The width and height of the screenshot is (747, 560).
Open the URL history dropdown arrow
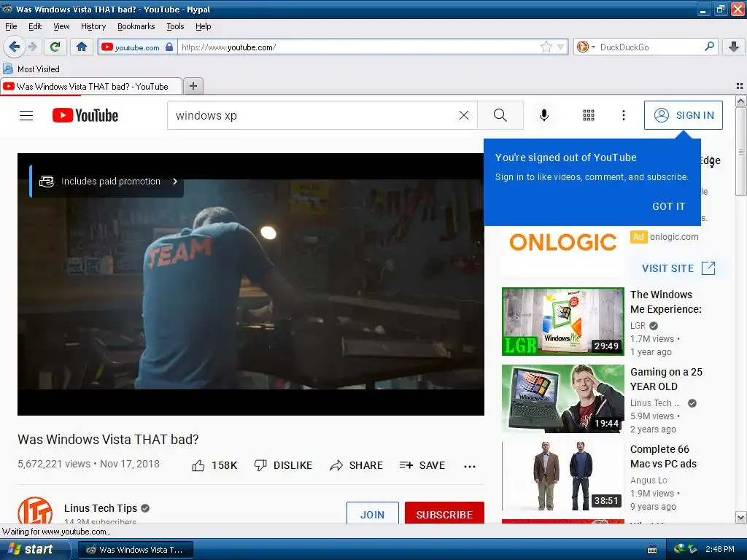[560, 47]
